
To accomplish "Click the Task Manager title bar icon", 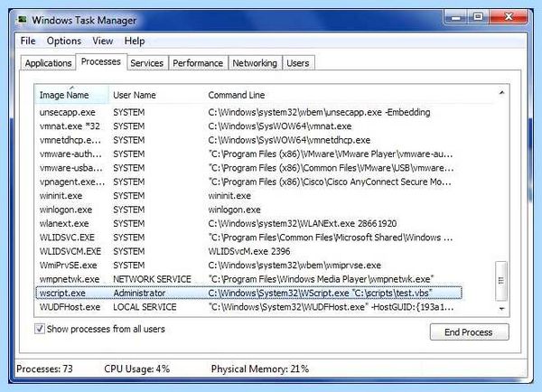I will pyautogui.click(x=22, y=20).
